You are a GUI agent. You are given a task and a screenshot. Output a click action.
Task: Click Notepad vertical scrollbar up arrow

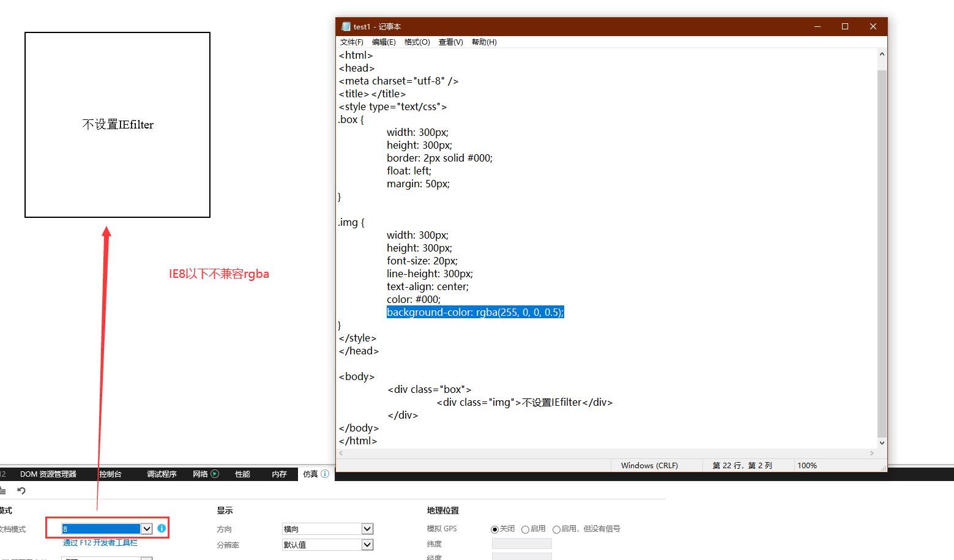tap(882, 54)
